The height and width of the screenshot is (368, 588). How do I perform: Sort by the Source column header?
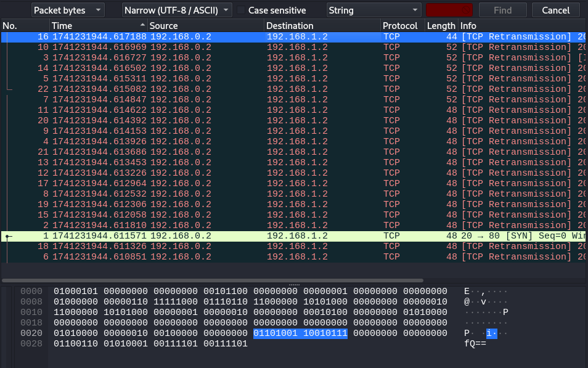tap(206, 26)
